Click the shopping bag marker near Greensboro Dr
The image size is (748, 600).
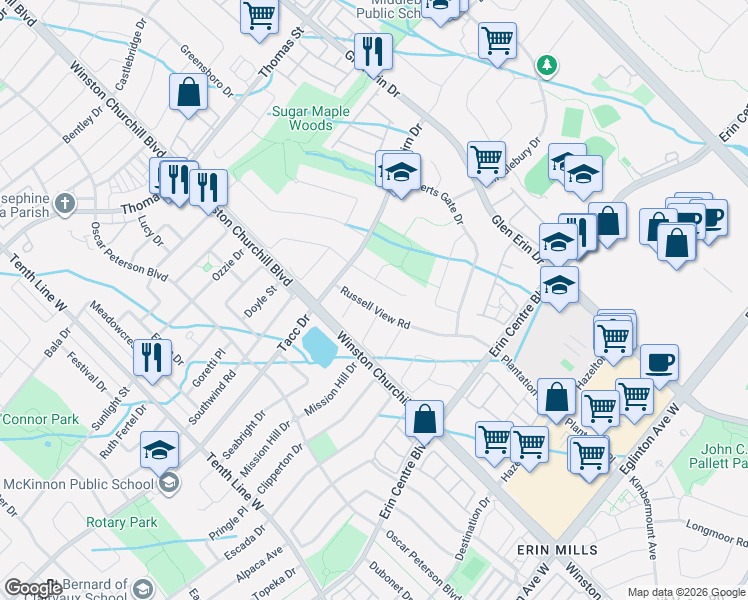(x=188, y=95)
